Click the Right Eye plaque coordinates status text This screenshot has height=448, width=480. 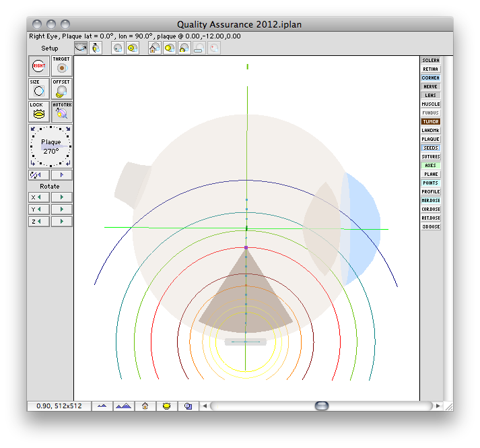click(135, 36)
